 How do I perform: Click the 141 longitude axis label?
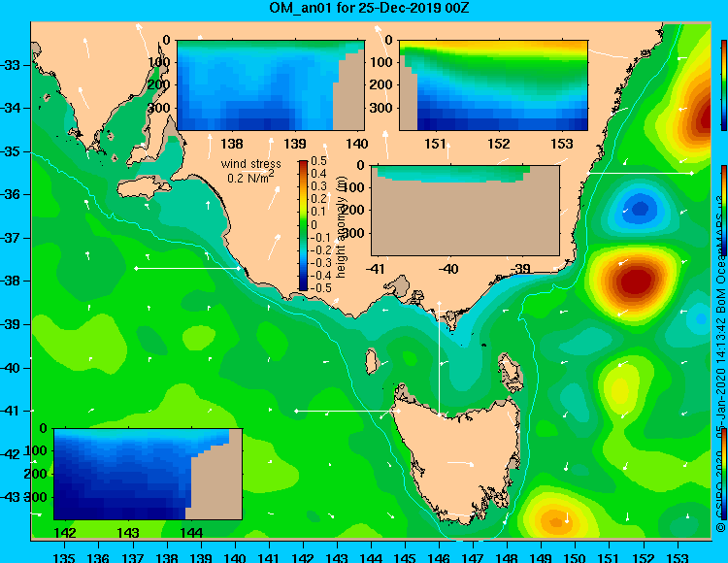tap(268, 557)
